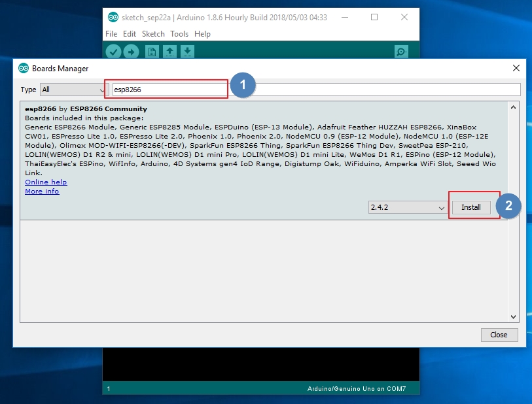Open the Online help link
The image size is (532, 404).
(x=46, y=182)
